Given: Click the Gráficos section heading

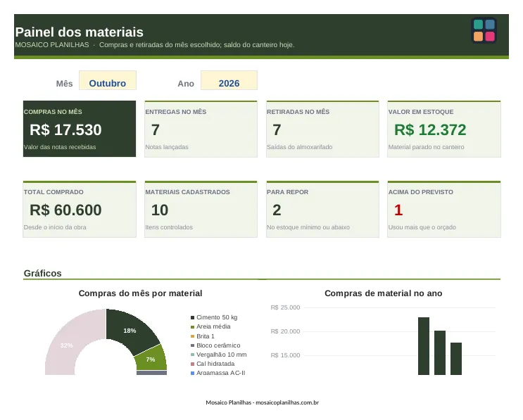Looking at the screenshot, I should [x=43, y=274].
